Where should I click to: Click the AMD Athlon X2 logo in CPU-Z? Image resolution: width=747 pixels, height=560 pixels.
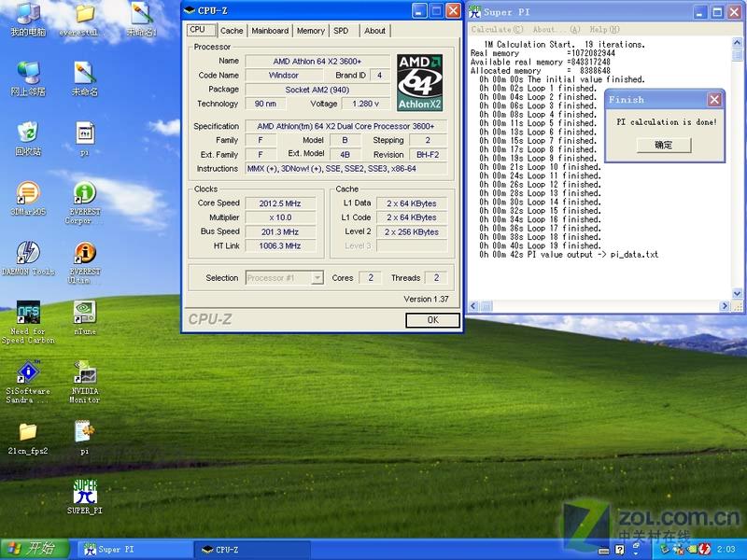[x=419, y=82]
